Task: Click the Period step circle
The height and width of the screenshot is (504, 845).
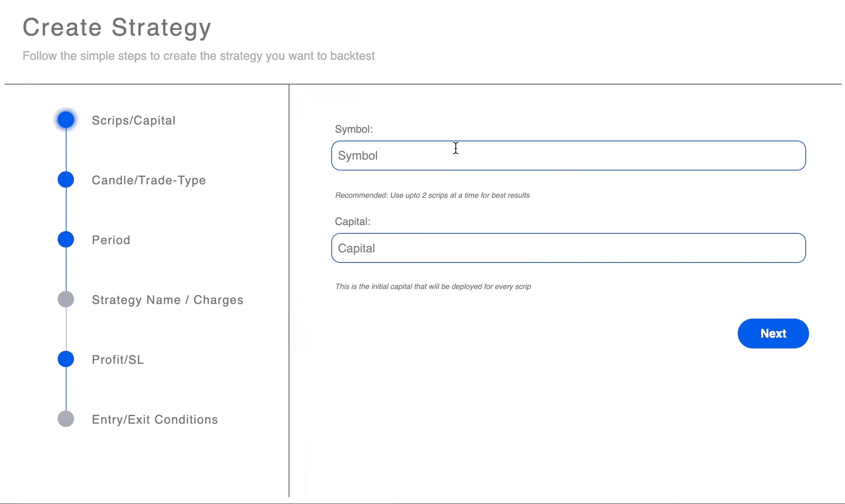Action: coord(66,239)
